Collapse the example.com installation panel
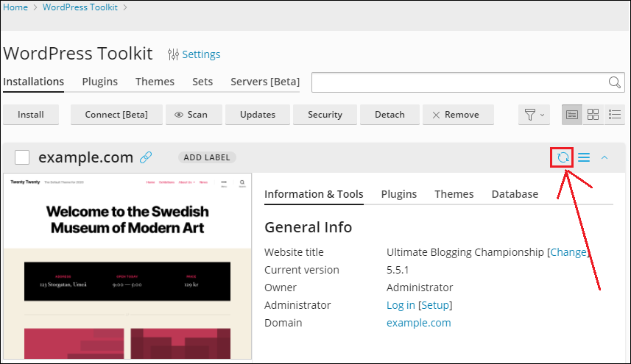The width and height of the screenshot is (631, 364). coord(604,157)
